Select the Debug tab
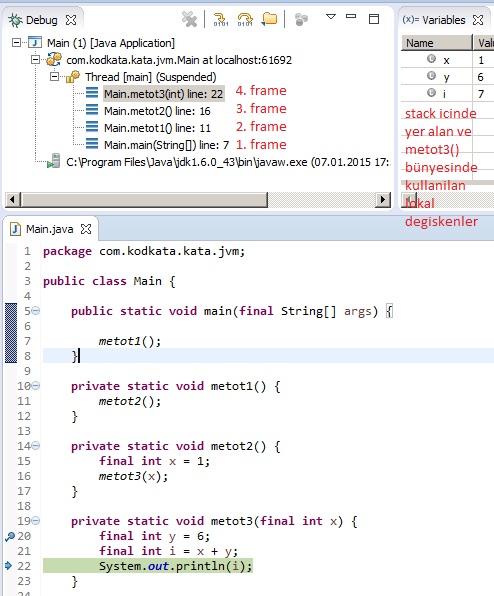Viewport: 494px width, 596px height. click(41, 20)
